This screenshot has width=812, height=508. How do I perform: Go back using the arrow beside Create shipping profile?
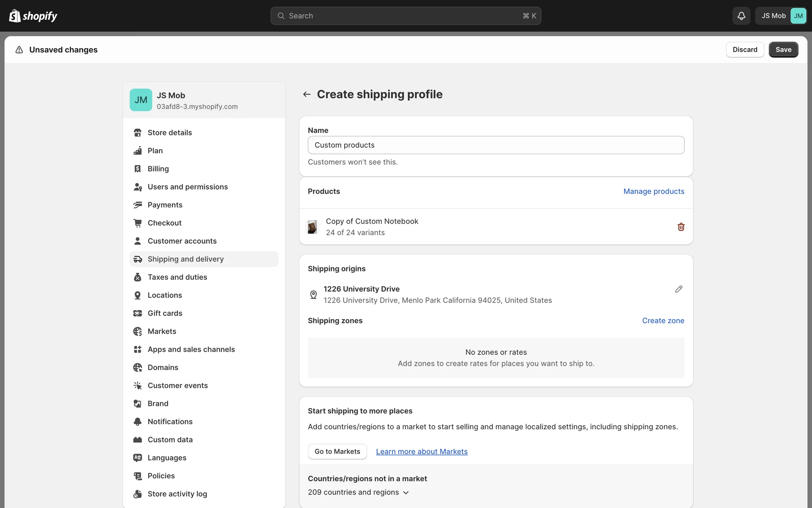pyautogui.click(x=307, y=94)
